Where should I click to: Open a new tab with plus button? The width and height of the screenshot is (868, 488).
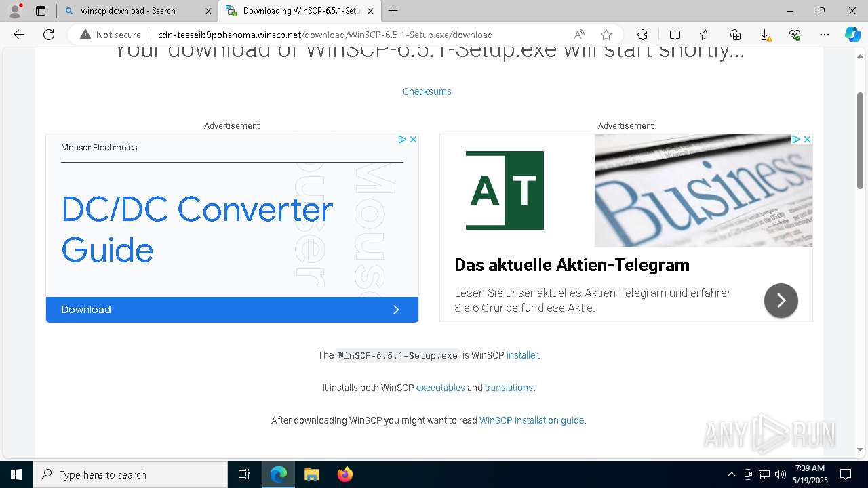[x=393, y=11]
